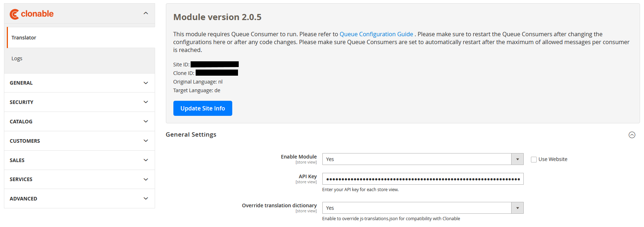The height and width of the screenshot is (227, 644).
Task: Click the General Settings heading
Action: click(x=191, y=134)
